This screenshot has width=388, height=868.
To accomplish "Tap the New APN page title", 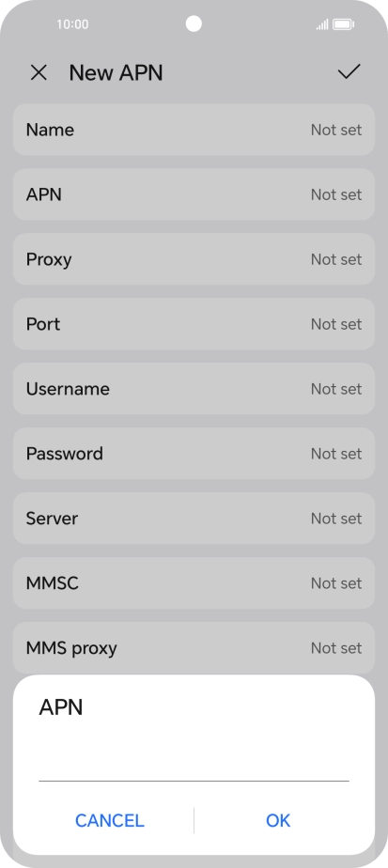I will point(116,73).
